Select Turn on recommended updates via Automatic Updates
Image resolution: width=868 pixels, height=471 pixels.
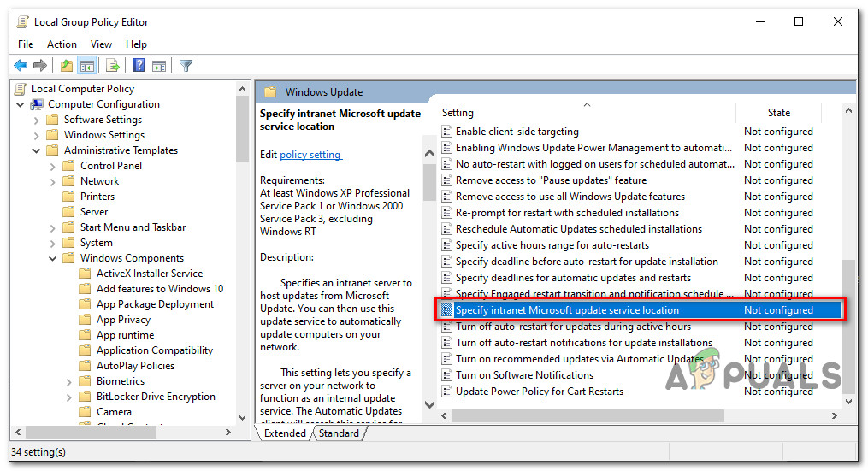(580, 359)
